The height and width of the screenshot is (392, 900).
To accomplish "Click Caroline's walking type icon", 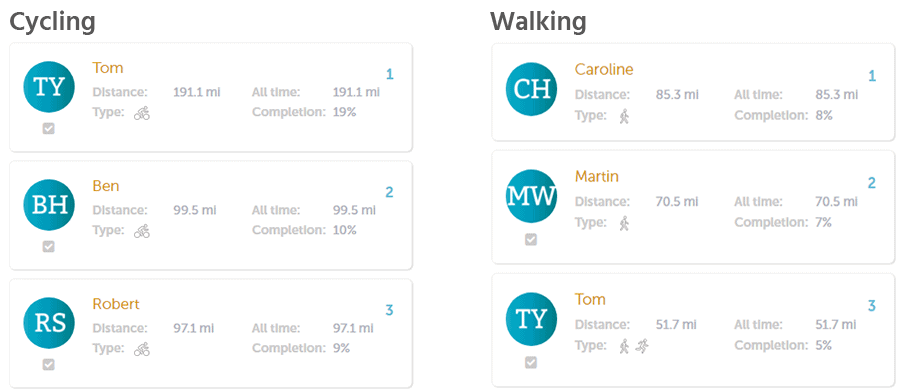I will (x=624, y=117).
